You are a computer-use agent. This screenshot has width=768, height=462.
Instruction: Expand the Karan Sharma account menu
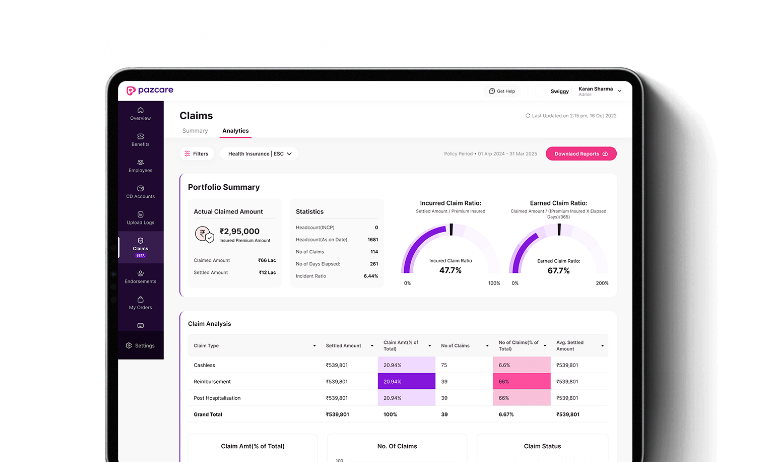coord(600,91)
